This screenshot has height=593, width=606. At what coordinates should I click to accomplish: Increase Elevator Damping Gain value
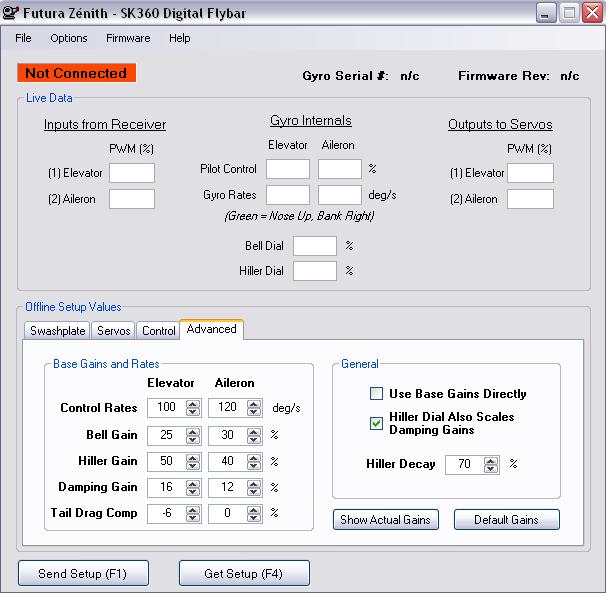pos(193,484)
